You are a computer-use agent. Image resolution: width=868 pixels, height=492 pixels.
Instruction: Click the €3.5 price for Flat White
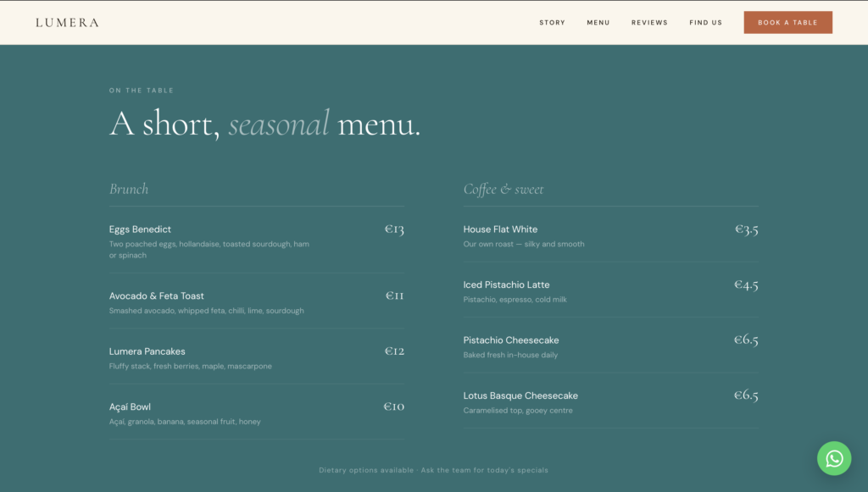pyautogui.click(x=746, y=229)
